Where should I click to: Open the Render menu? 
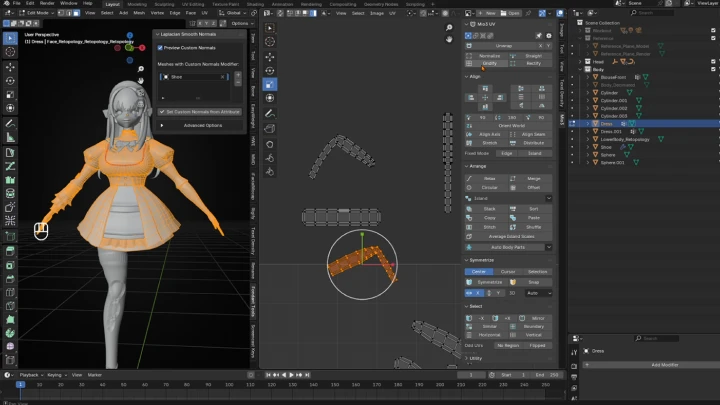click(47, 3)
